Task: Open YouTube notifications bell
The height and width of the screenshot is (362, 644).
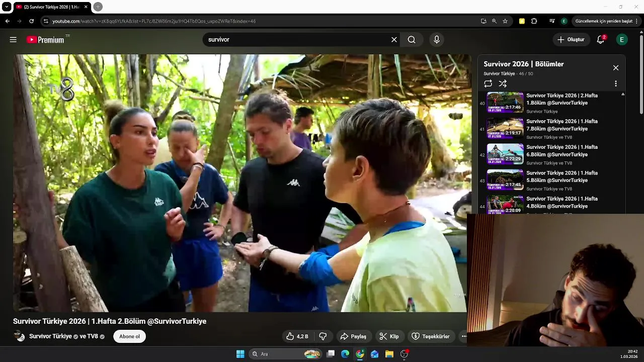Action: pyautogui.click(x=601, y=40)
